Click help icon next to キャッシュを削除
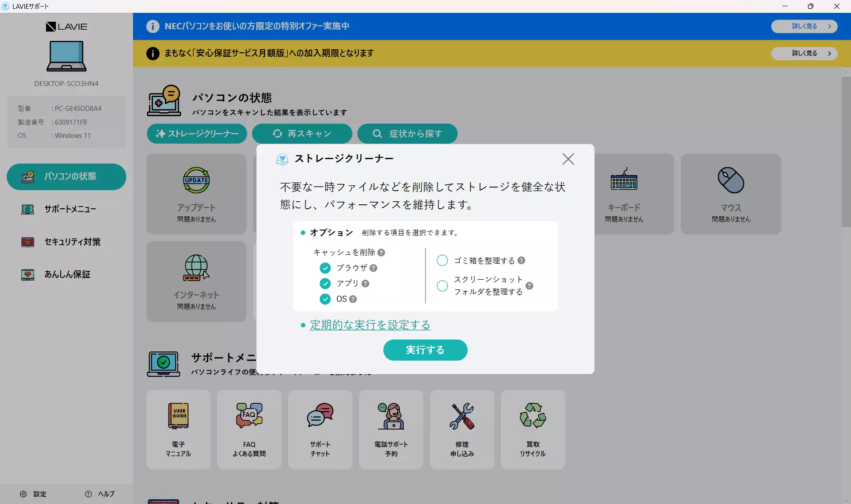This screenshot has width=851, height=504. tap(381, 253)
